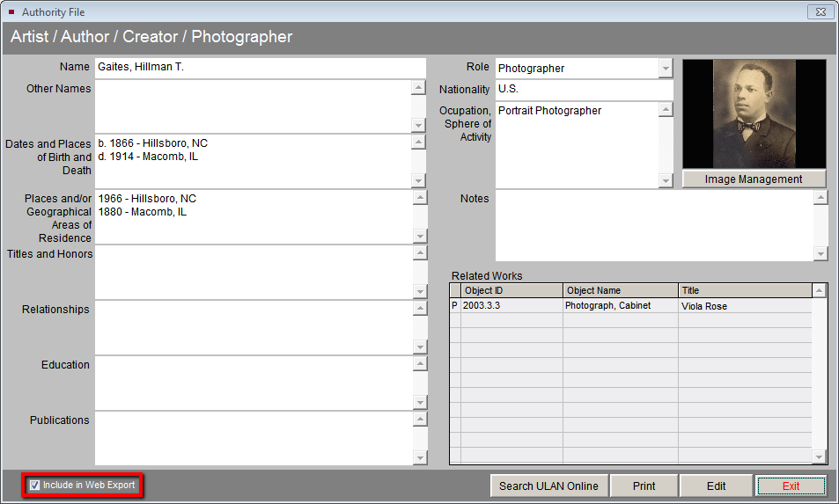Screen dimensions: 839x504
Task: Click up arrow of Related Works scrollbar
Action: click(819, 291)
